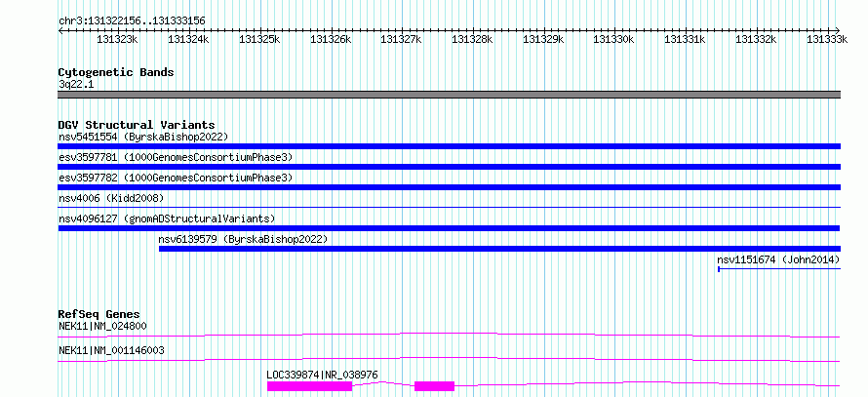This screenshot has width=868, height=397.
Task: Select the NEK11 NM_024800 transcript line
Action: coord(449,335)
